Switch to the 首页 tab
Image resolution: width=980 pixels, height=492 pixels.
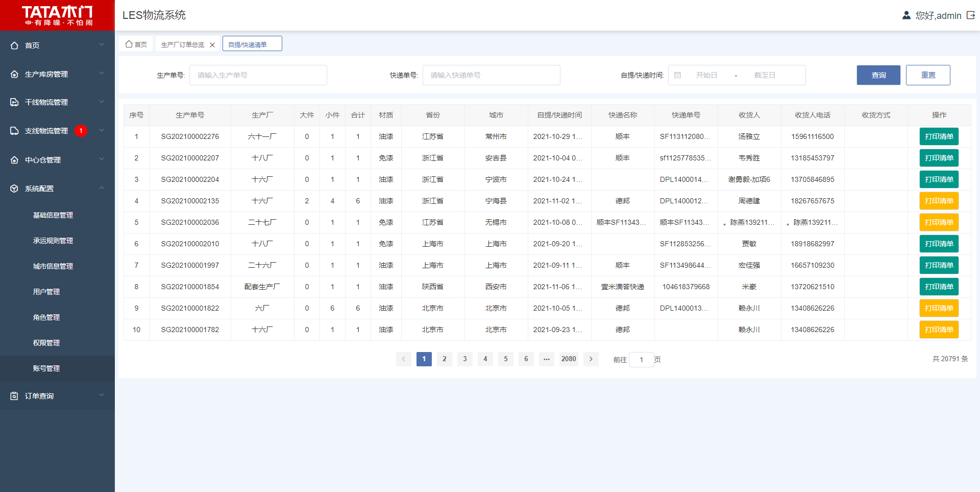(x=136, y=44)
